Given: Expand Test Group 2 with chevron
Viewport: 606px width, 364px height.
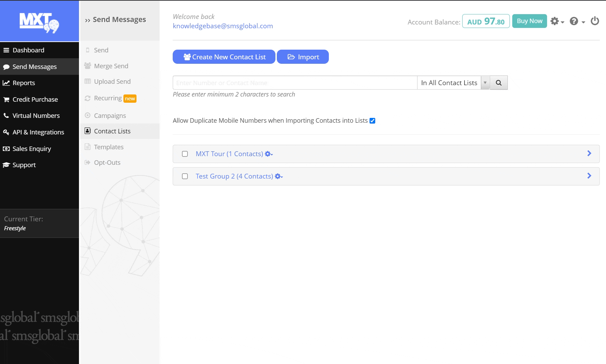Looking at the screenshot, I should click(x=589, y=176).
